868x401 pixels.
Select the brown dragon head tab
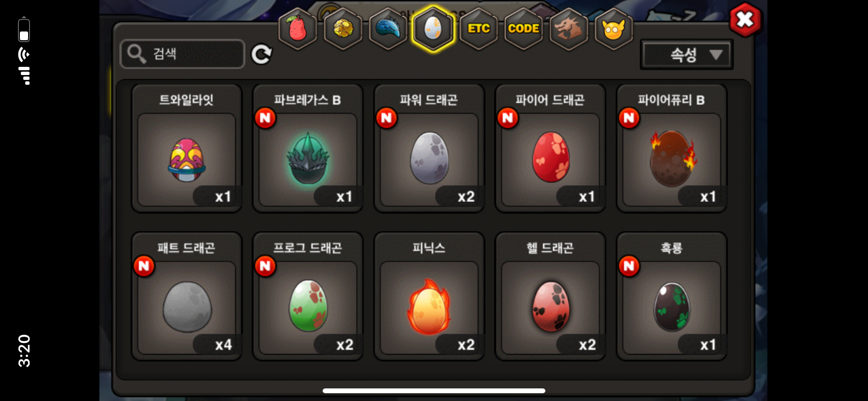569,29
